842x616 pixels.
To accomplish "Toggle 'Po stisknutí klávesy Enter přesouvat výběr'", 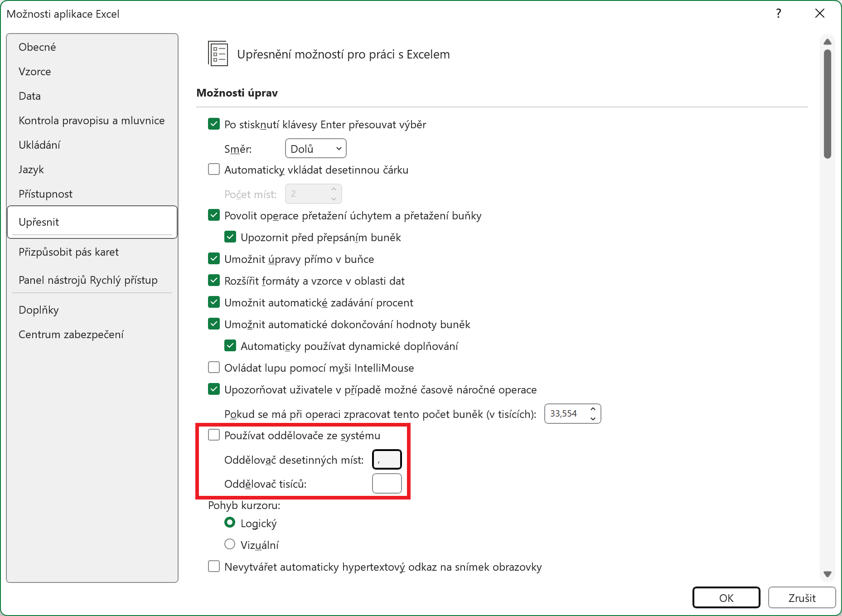I will [214, 124].
